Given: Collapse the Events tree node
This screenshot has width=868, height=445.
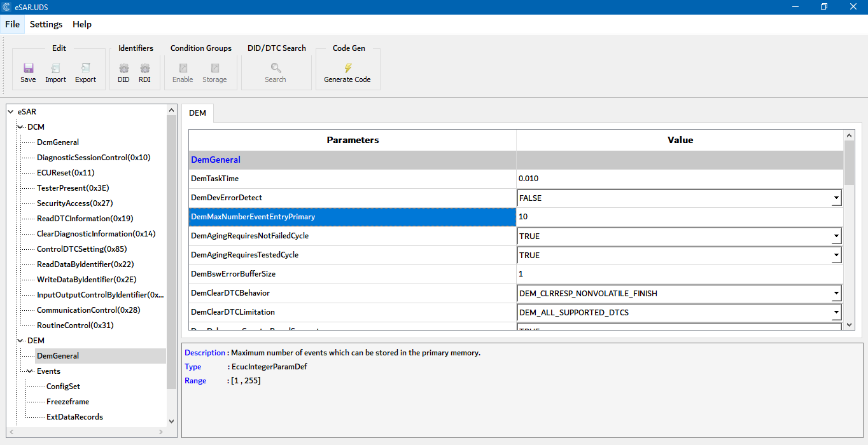Looking at the screenshot, I should click(30, 371).
